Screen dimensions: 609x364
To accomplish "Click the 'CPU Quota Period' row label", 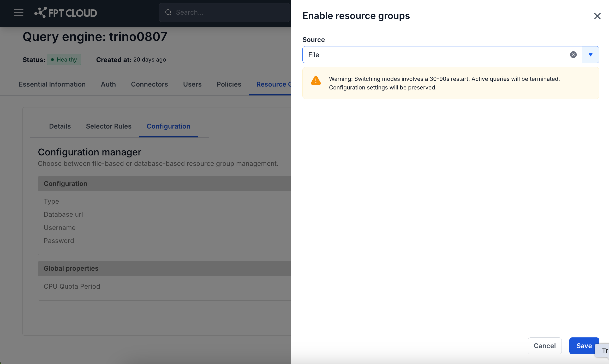I will pyautogui.click(x=72, y=286).
